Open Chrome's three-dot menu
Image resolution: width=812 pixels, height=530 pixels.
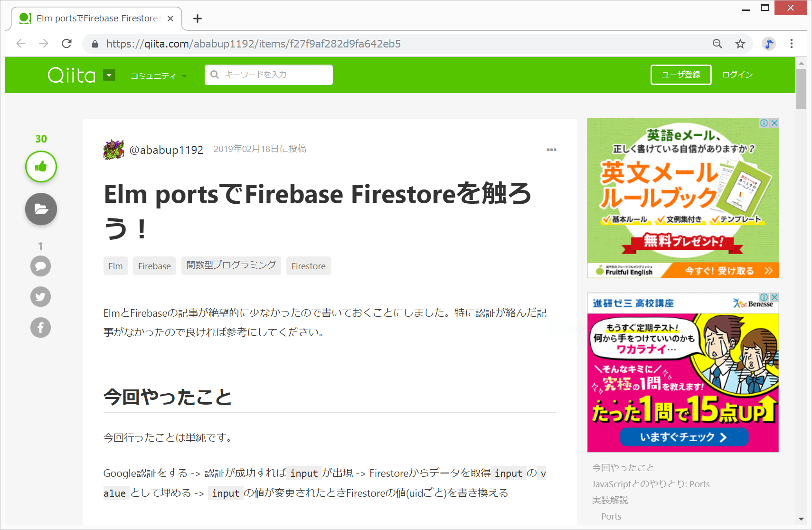pyautogui.click(x=791, y=44)
